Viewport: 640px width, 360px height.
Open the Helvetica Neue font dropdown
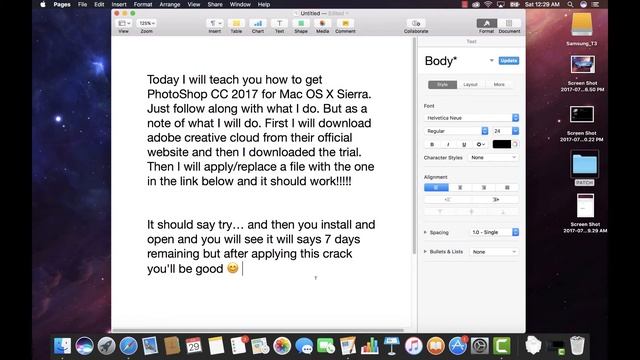tap(471, 118)
